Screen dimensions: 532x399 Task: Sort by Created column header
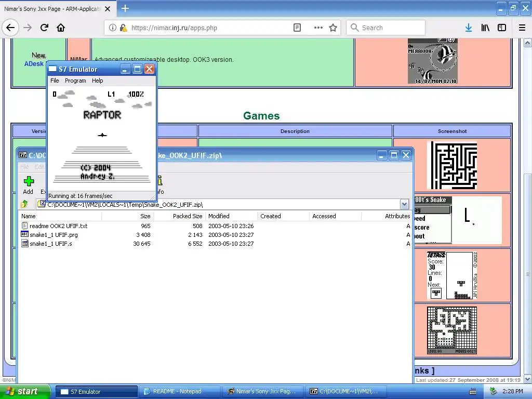283,216
